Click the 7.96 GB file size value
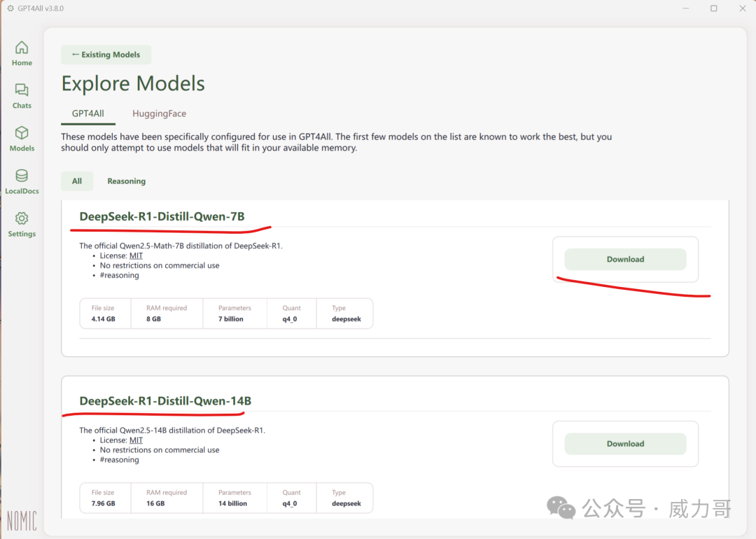Screen dimensions: 756x539 [x=103, y=504]
